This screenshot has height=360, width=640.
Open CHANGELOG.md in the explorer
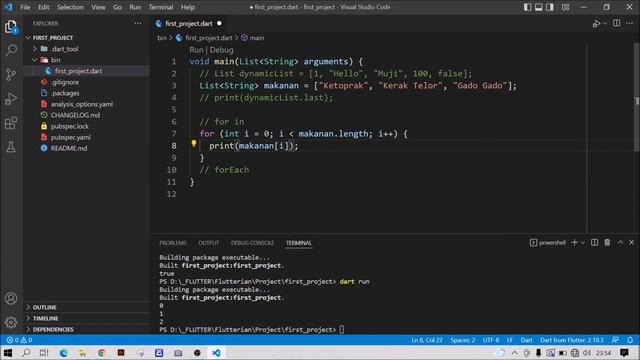point(75,115)
